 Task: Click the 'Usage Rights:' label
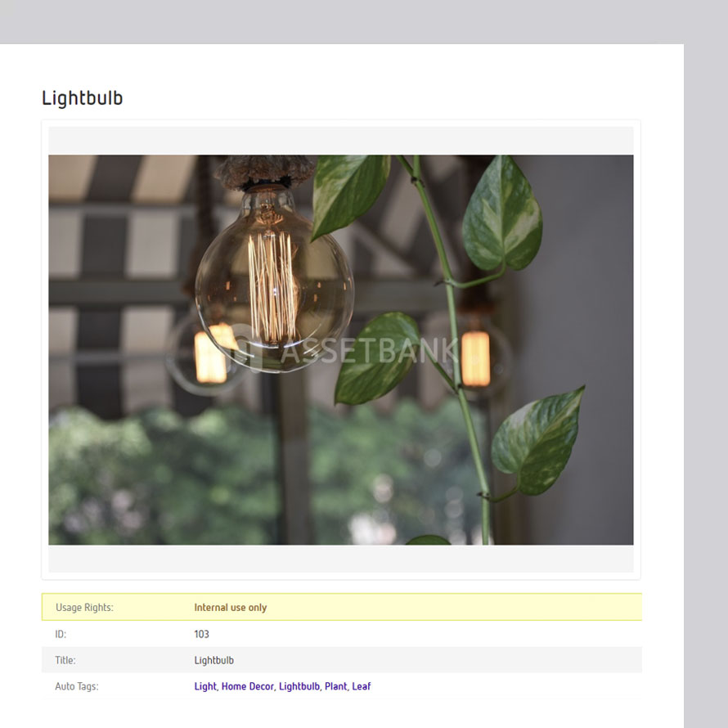pyautogui.click(x=84, y=607)
